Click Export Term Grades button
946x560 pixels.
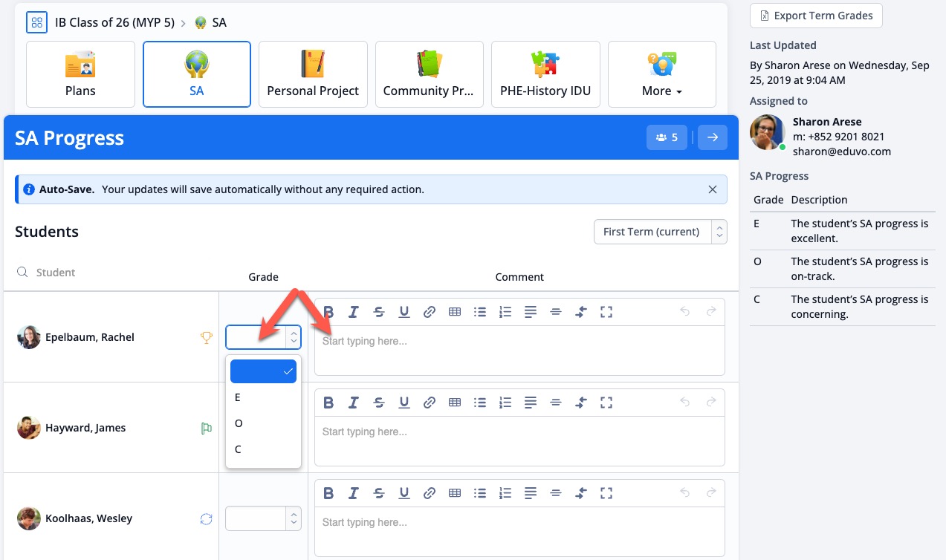(816, 16)
